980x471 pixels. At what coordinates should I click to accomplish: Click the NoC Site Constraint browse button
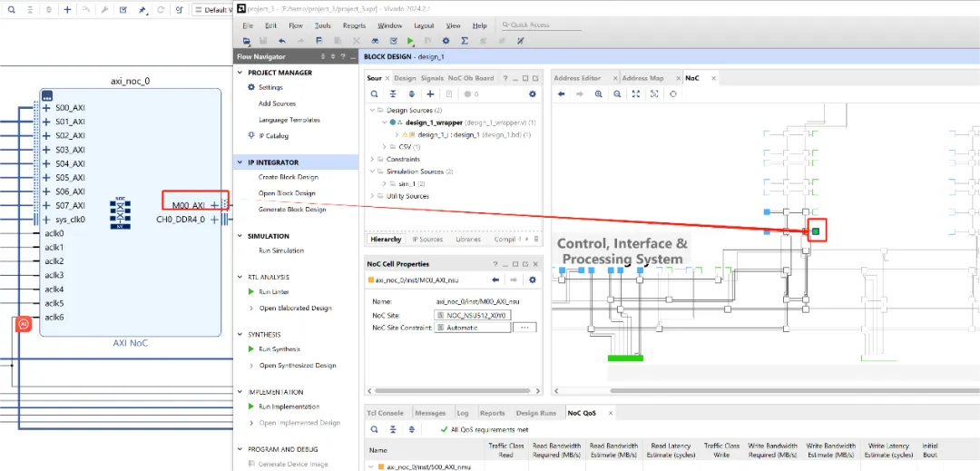point(524,328)
